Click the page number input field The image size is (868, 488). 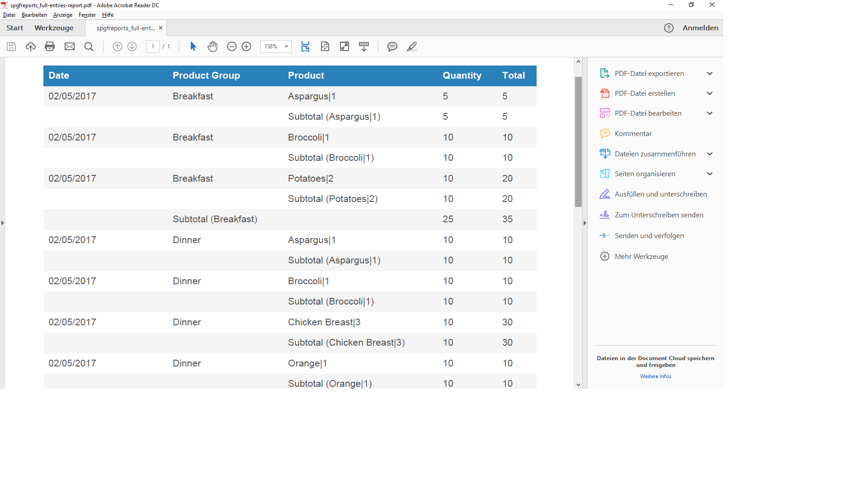(153, 47)
